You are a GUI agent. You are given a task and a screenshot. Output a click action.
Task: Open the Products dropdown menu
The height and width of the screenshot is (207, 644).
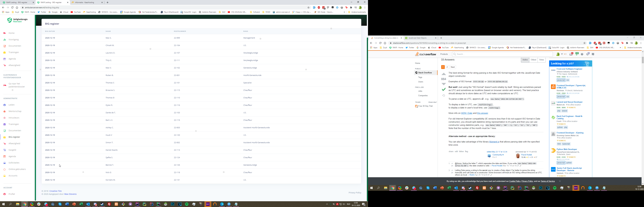coord(444,54)
